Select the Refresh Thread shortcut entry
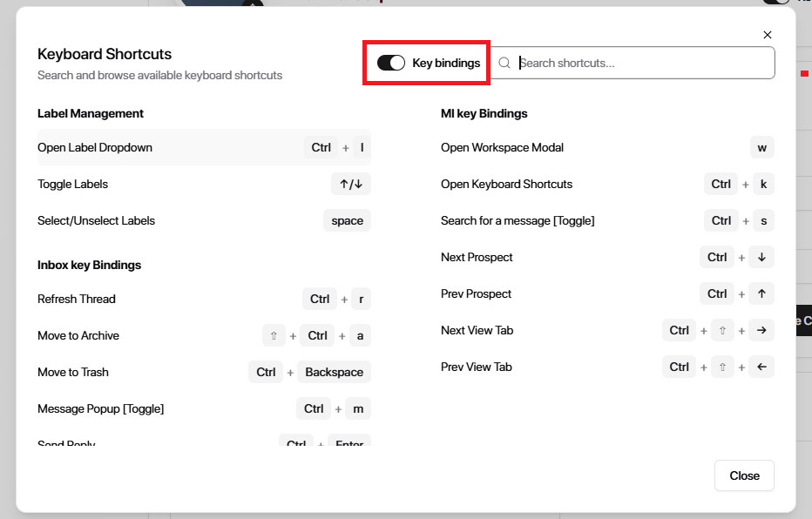This screenshot has width=812, height=519. pos(77,299)
